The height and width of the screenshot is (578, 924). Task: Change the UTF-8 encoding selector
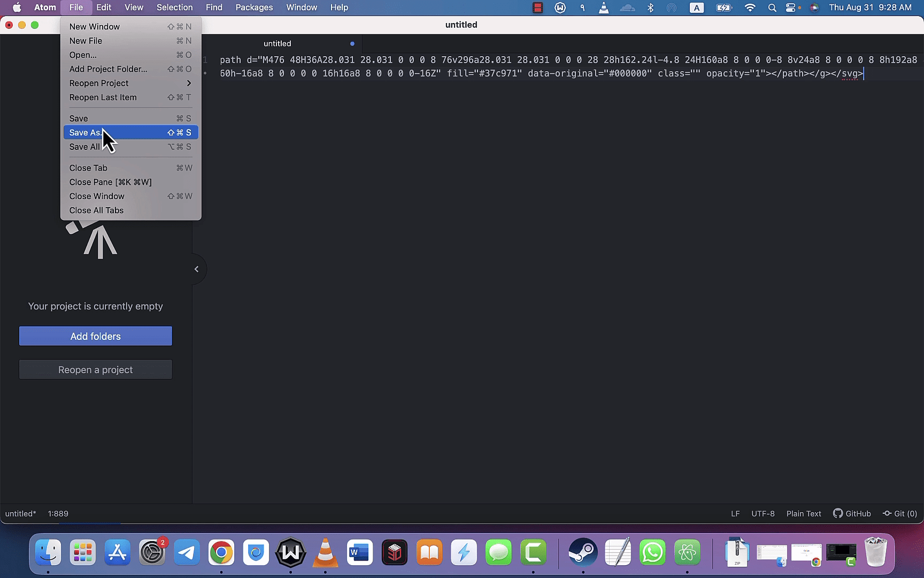[763, 513]
